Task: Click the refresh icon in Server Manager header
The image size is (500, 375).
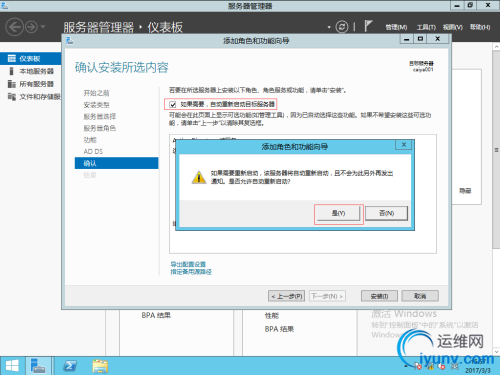Action: (x=342, y=27)
